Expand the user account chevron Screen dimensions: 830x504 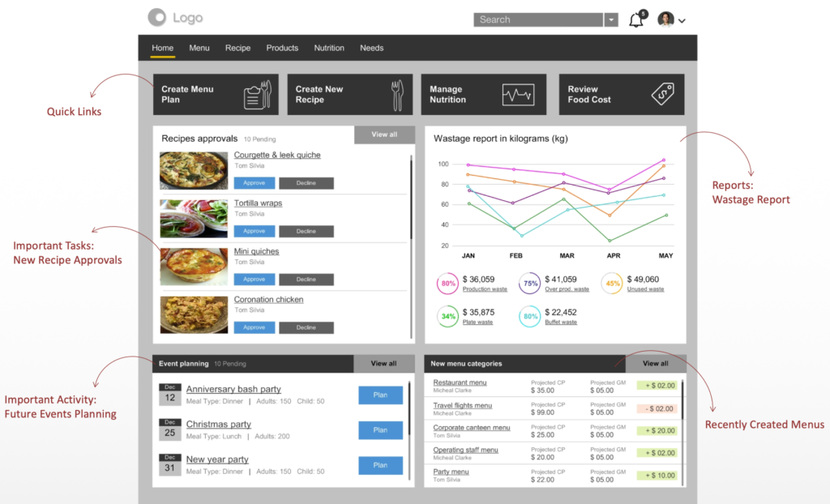coord(682,21)
